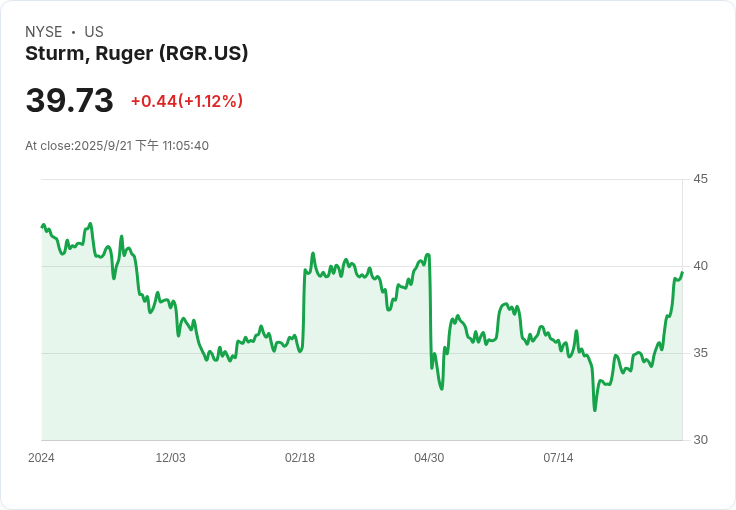Click the 2024 x-axis label
The image size is (736, 510).
pos(41,458)
